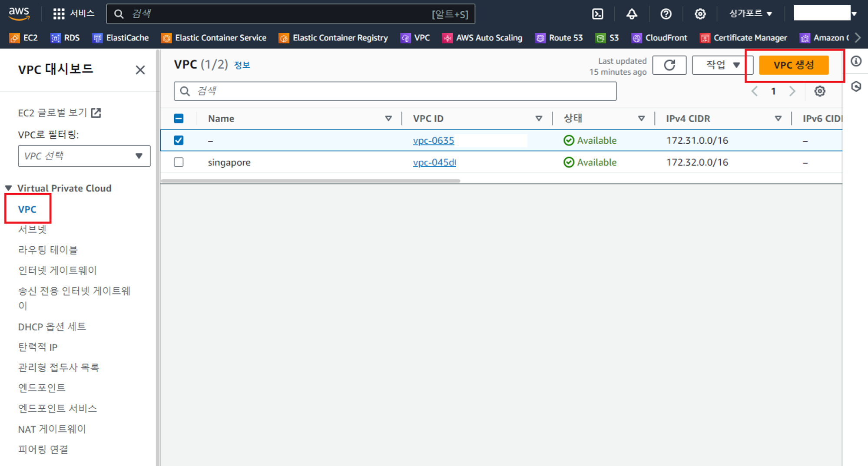Open the info panel icon on right edge
Screen dimensions: 868x466
coord(856,61)
